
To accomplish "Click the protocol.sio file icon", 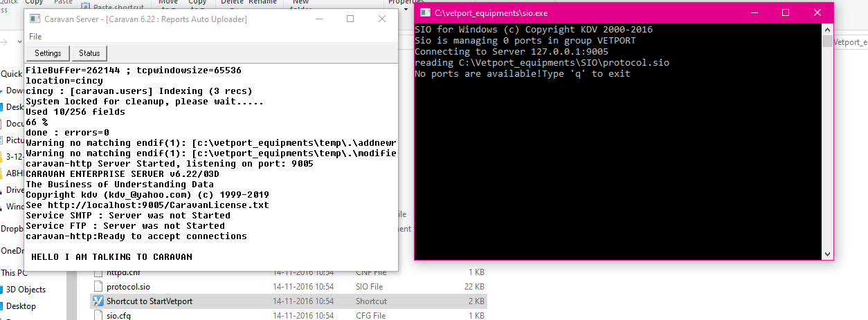I will [x=97, y=286].
